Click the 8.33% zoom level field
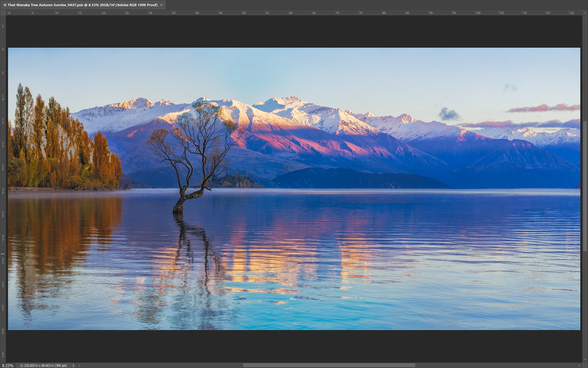 coord(8,365)
